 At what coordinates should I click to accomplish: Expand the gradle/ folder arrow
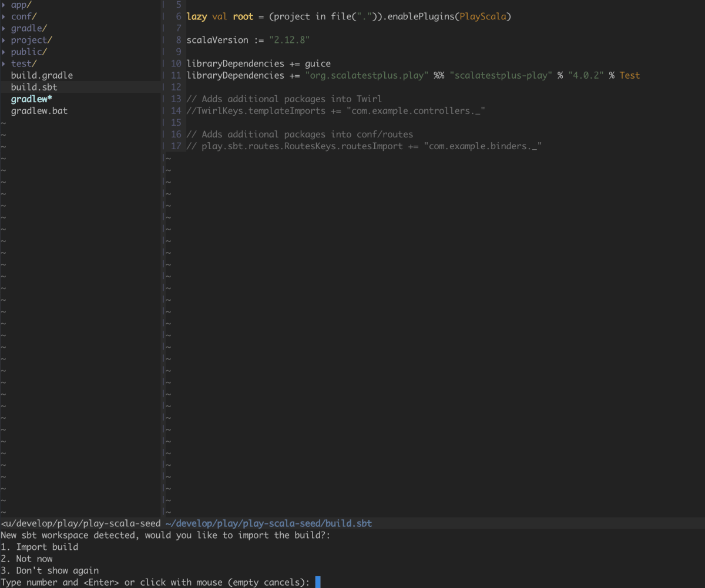point(4,28)
